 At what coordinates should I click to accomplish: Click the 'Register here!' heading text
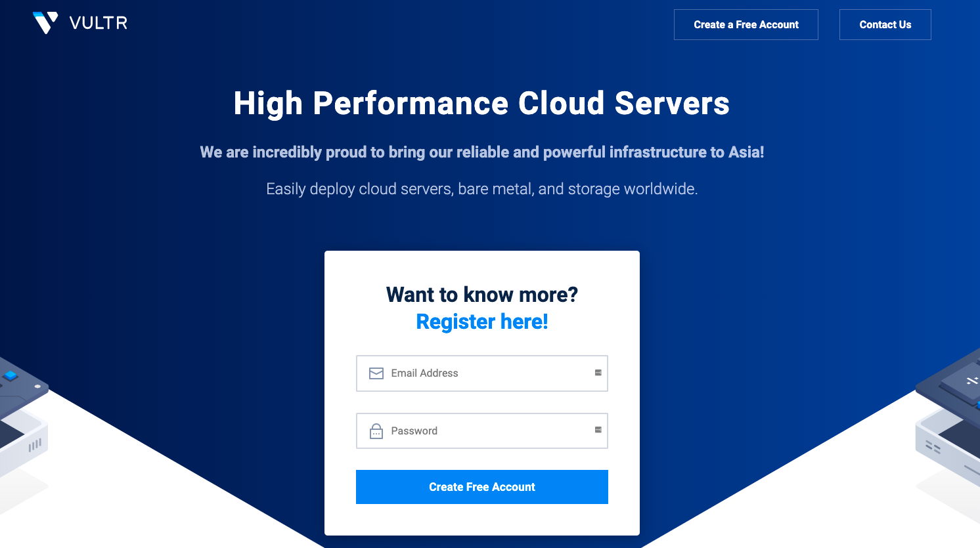(x=482, y=322)
